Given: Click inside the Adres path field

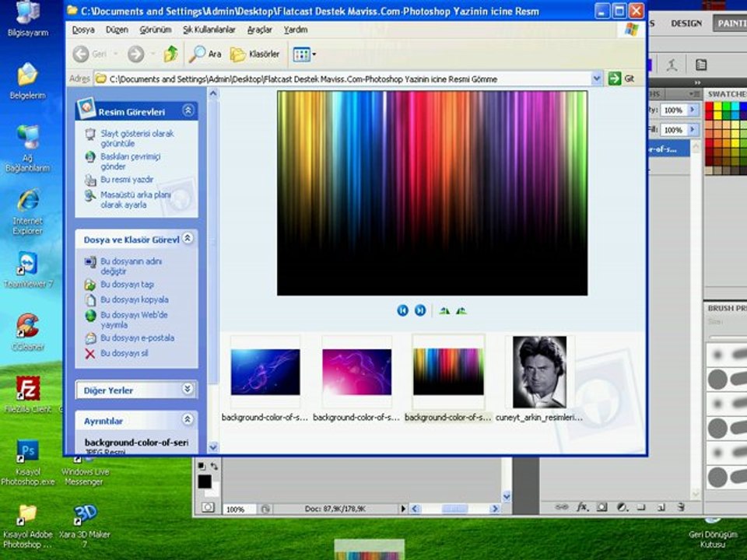Looking at the screenshot, I should point(343,79).
